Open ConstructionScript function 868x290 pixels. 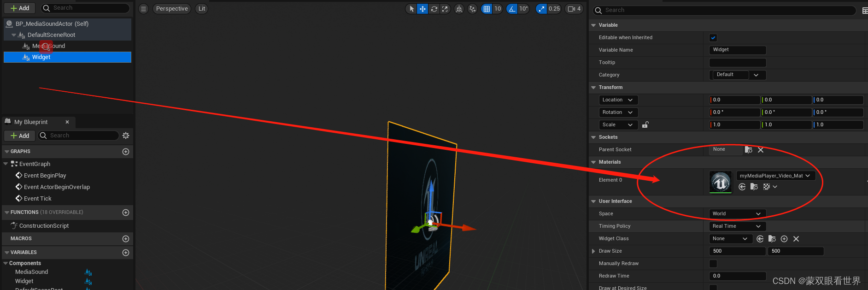(44, 226)
